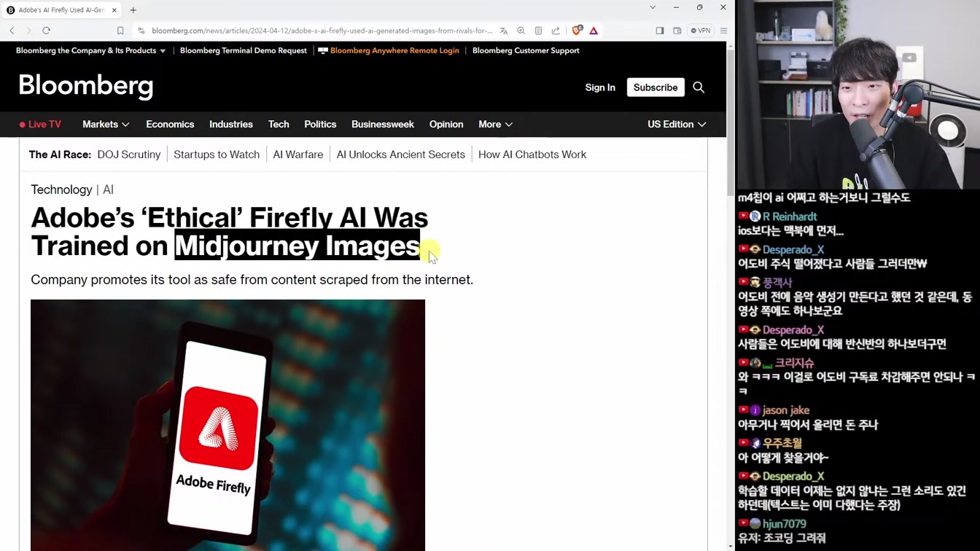Click the share page icon
This screenshot has width=980, height=551.
tap(556, 31)
